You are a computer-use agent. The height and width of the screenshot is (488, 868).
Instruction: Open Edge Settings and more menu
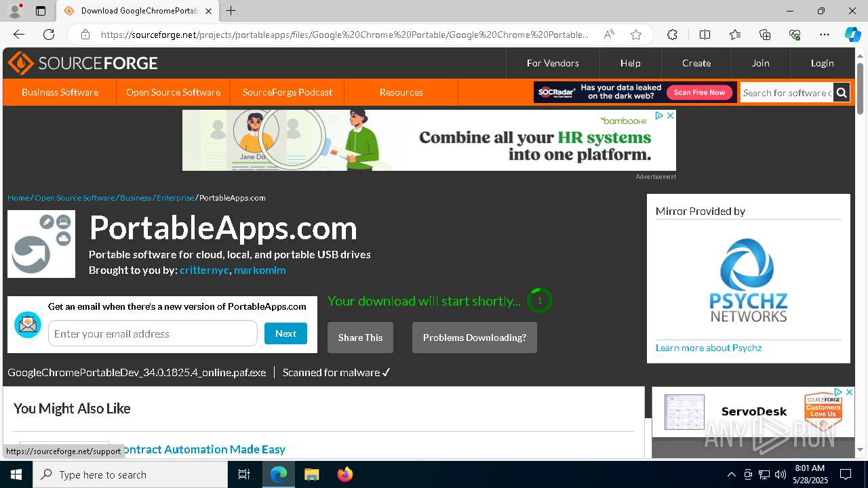tap(825, 35)
